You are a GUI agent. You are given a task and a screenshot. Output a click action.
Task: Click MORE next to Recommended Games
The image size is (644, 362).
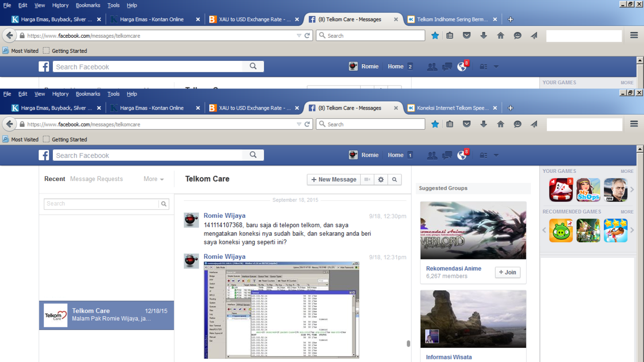pos(627,212)
